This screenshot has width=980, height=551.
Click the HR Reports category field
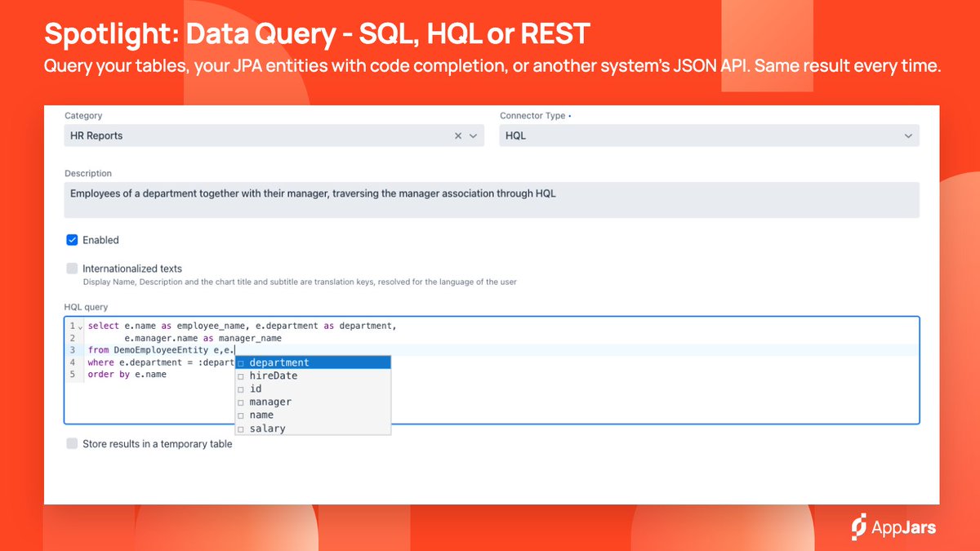tap(274, 136)
